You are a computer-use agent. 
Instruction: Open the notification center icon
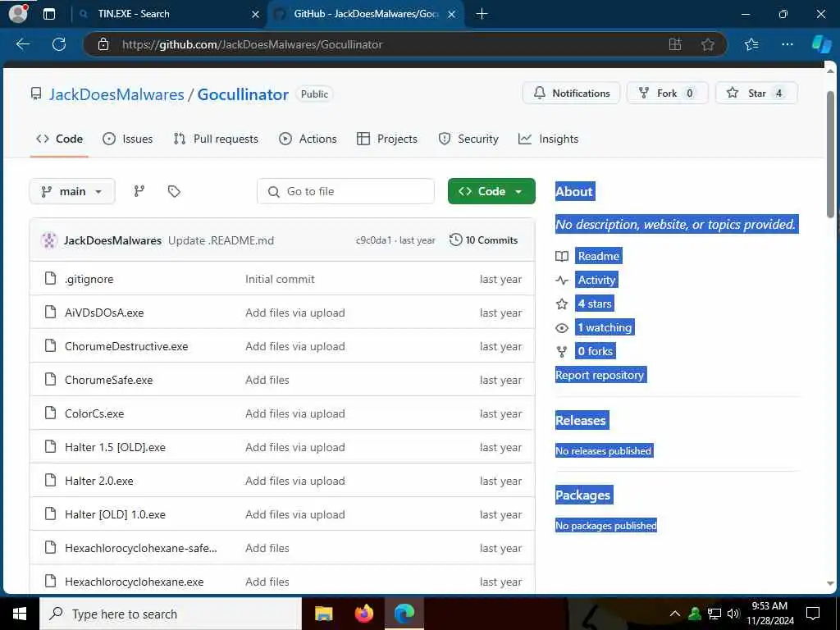(x=813, y=614)
